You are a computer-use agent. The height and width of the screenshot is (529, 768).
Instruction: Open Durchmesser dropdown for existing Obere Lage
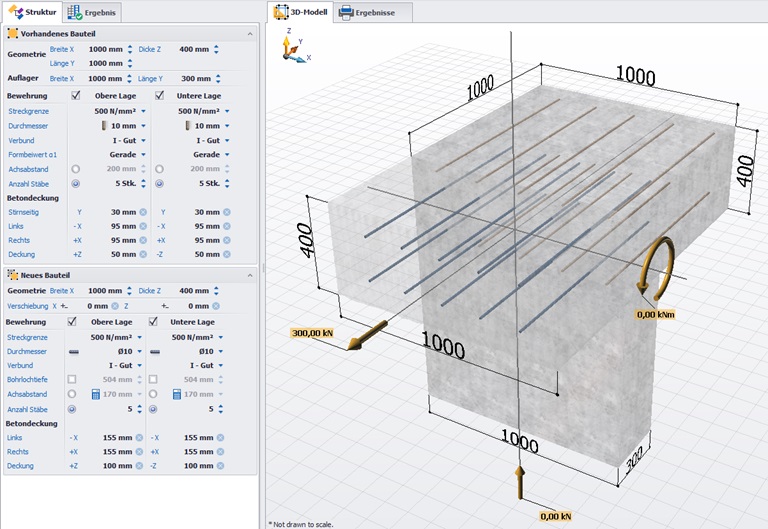click(144, 126)
